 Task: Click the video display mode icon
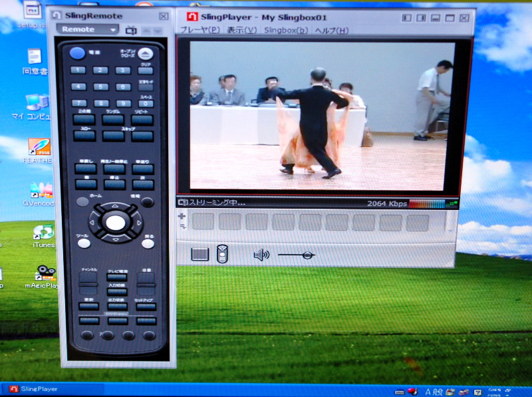[200, 254]
